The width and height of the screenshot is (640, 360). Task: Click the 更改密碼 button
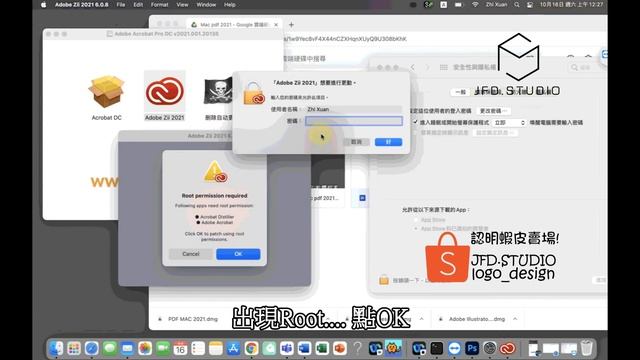pos(493,111)
